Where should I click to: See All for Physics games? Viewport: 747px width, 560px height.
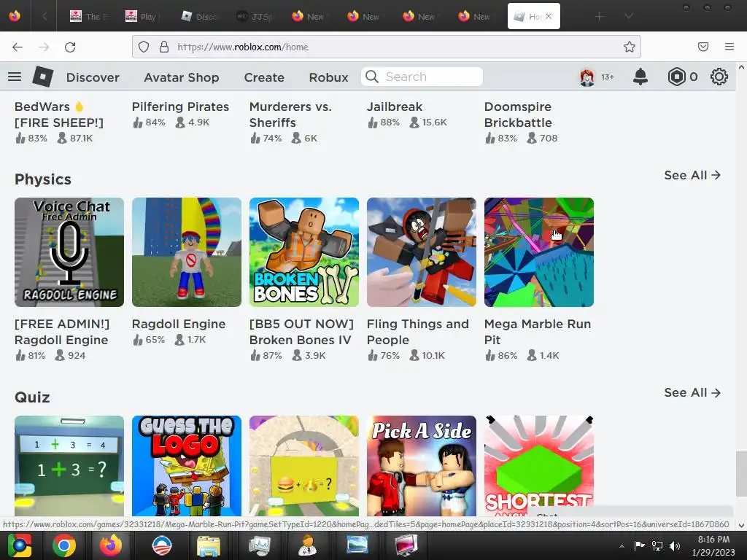[x=692, y=175]
